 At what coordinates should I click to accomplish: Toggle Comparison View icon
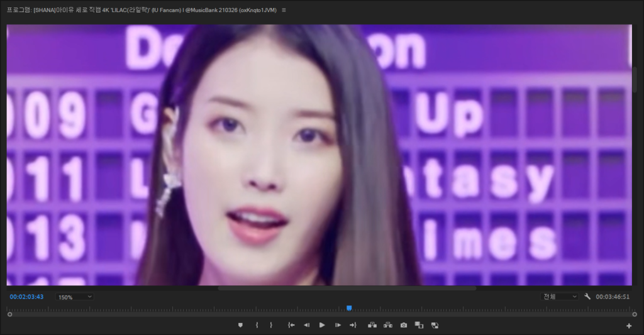pos(419,325)
